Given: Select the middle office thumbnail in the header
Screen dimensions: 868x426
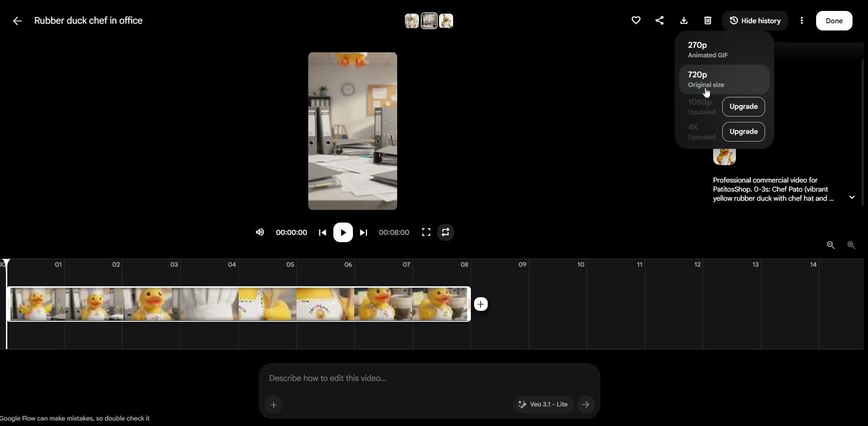Looking at the screenshot, I should point(429,21).
